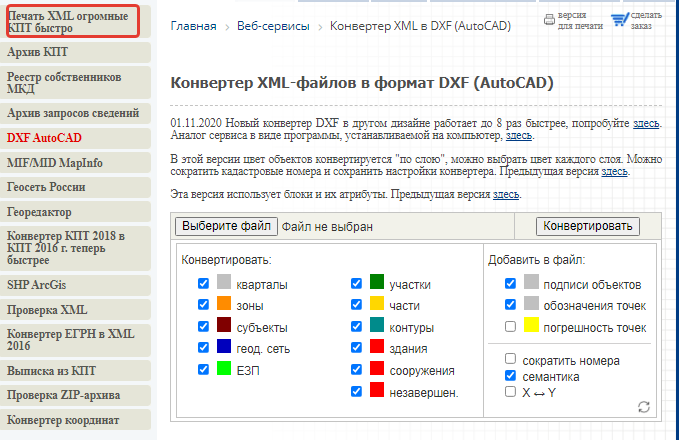Uncheck the субъекты checkbox

203,326
